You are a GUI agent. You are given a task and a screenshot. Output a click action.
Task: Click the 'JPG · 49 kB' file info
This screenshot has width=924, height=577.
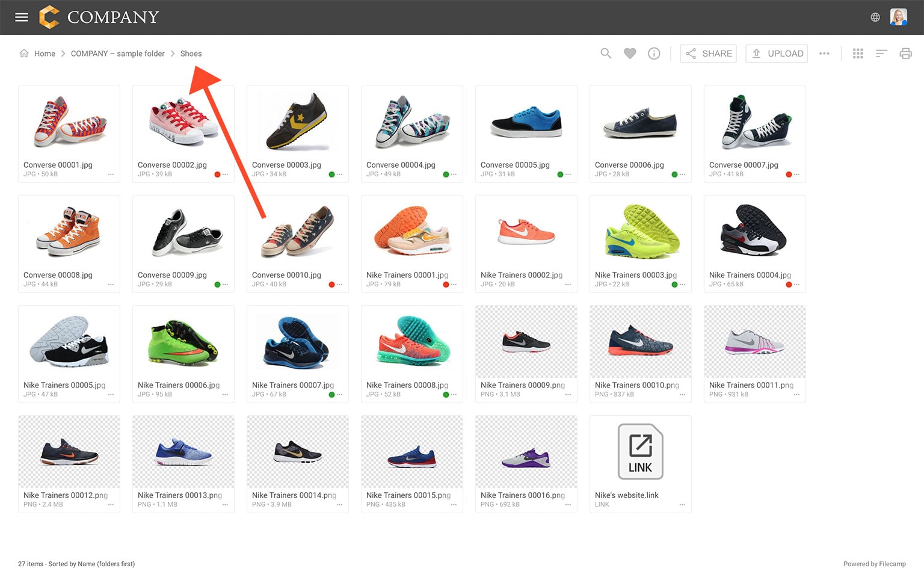click(383, 174)
